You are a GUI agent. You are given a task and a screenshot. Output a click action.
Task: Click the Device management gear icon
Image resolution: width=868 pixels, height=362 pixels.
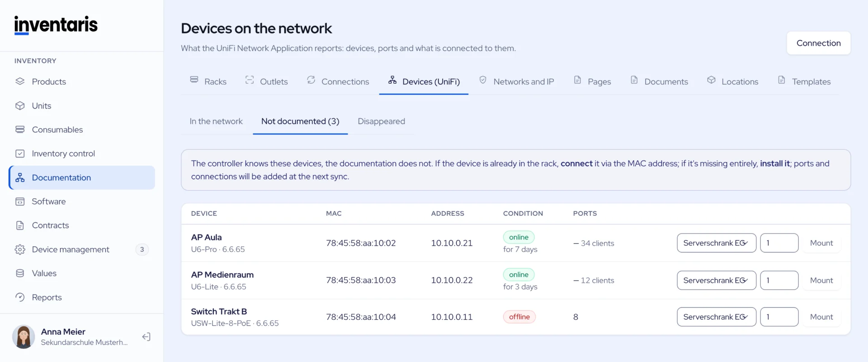click(20, 249)
